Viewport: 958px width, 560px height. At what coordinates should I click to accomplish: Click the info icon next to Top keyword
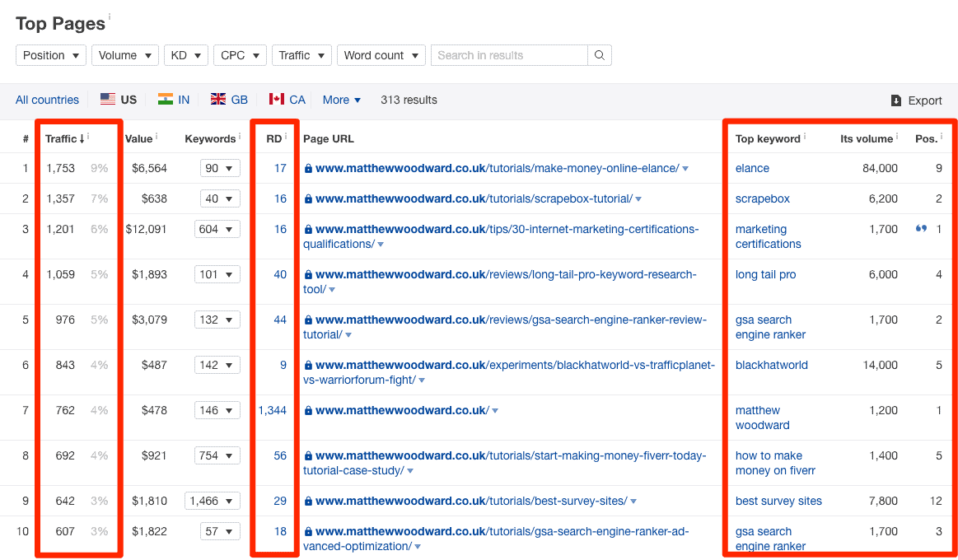tap(804, 136)
